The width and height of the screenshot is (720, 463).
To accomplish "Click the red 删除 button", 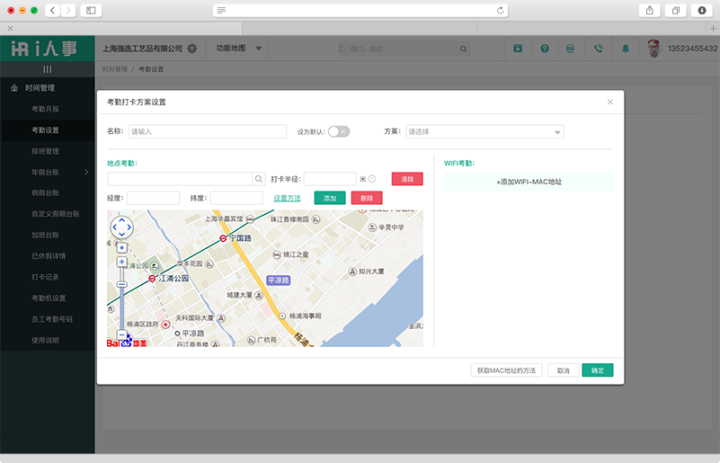I will point(366,198).
